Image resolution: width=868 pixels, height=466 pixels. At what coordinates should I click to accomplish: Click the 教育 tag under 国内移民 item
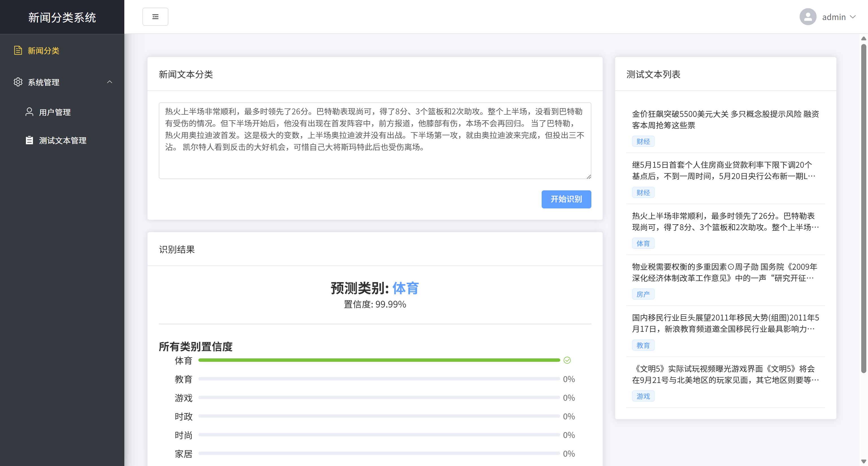[x=643, y=345]
